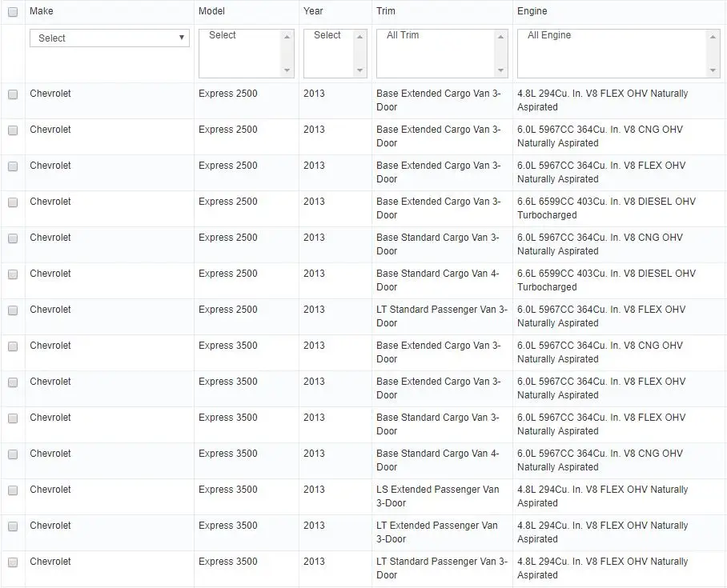Choose All Engine in Engine list
This screenshot has width=727, height=588.
549,35
